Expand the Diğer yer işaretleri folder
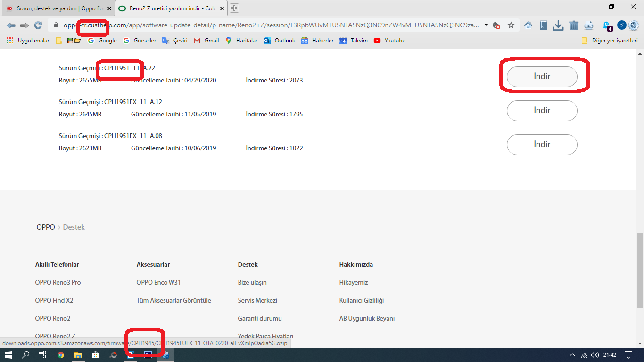The image size is (644, 362). [x=609, y=41]
